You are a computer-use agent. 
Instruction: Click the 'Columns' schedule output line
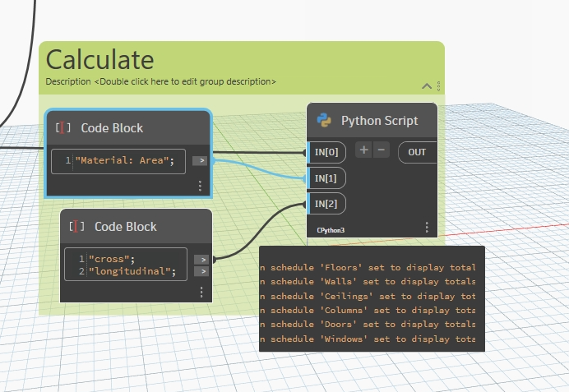pos(368,311)
